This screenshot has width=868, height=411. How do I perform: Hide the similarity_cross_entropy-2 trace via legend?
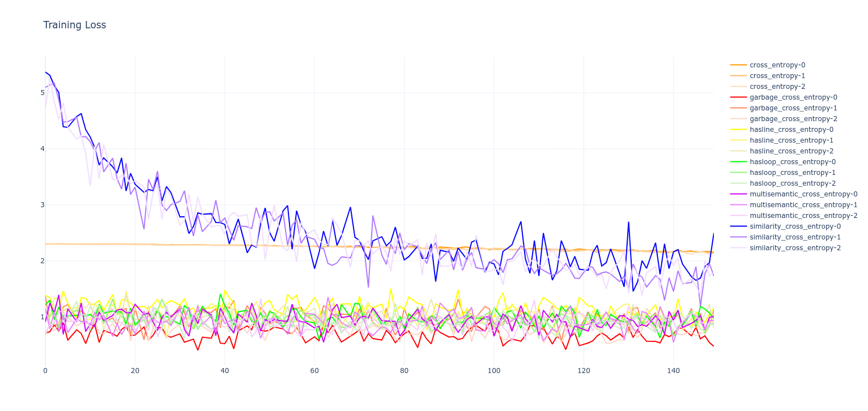(x=795, y=247)
